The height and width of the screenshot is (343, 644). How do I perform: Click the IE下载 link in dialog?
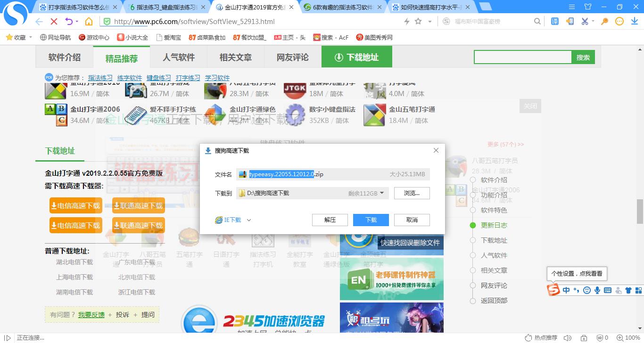pyautogui.click(x=228, y=220)
